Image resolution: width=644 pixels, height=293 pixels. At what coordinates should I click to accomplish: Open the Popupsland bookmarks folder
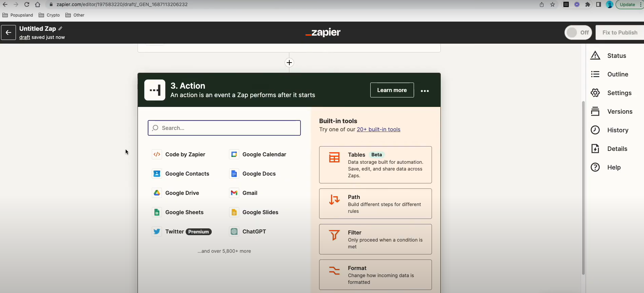pos(18,15)
